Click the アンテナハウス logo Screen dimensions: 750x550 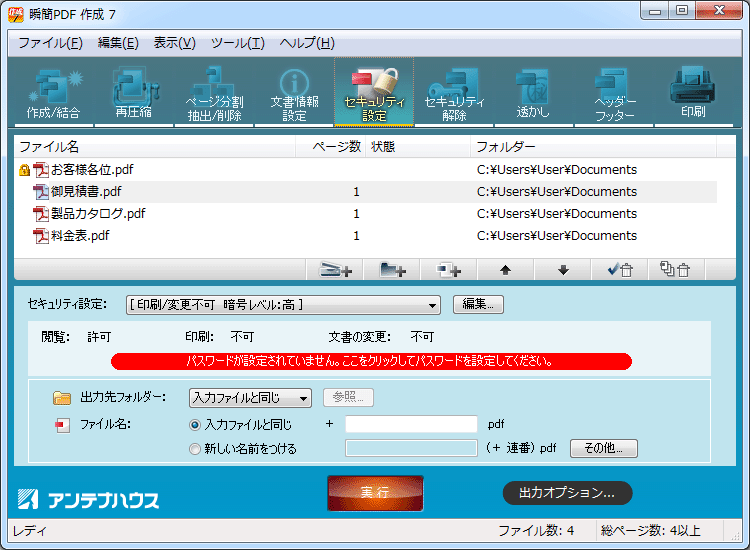point(88,499)
